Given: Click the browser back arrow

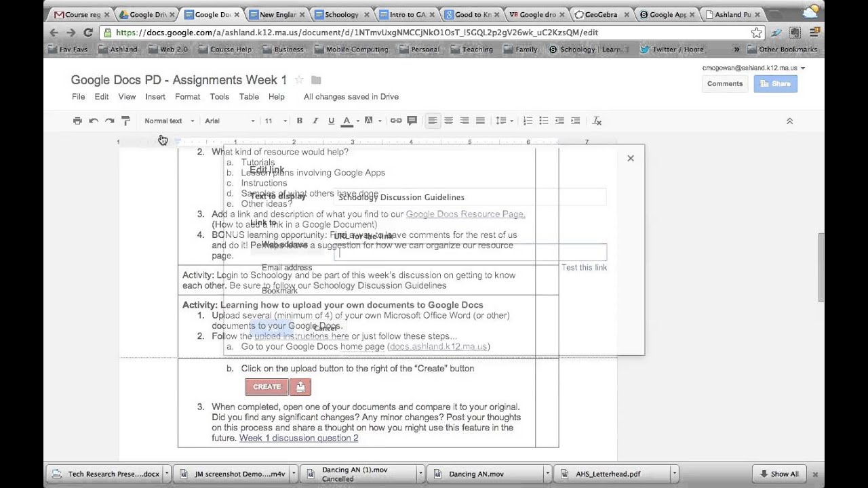Looking at the screenshot, I should tap(54, 33).
